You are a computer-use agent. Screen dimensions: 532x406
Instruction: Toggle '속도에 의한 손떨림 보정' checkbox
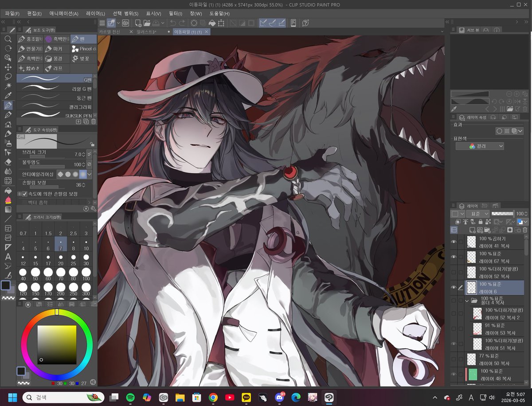[25, 194]
